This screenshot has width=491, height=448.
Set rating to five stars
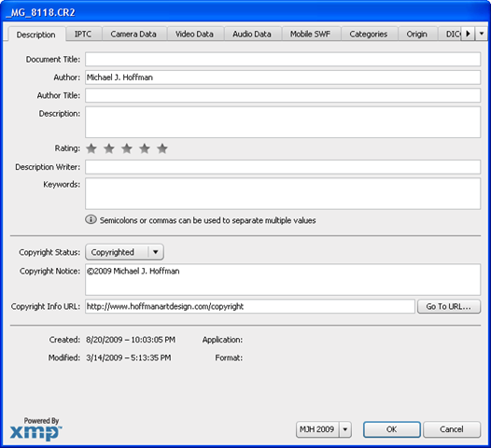[162, 148]
